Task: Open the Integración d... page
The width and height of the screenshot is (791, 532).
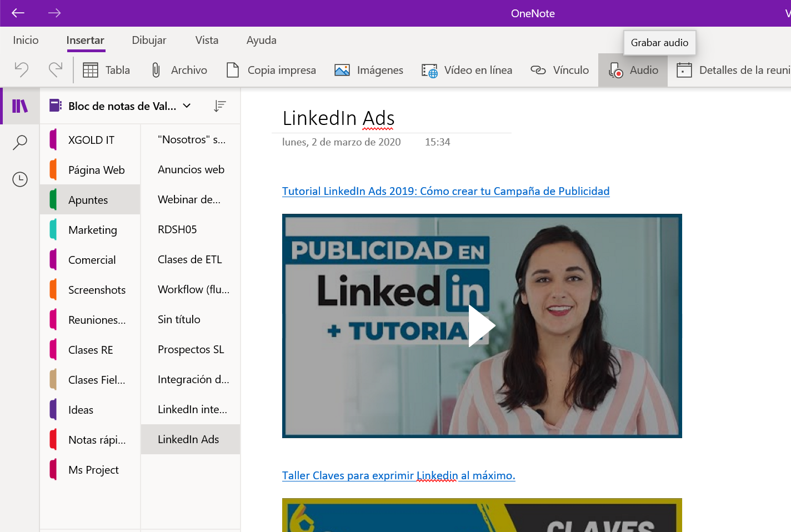Action: click(x=191, y=379)
